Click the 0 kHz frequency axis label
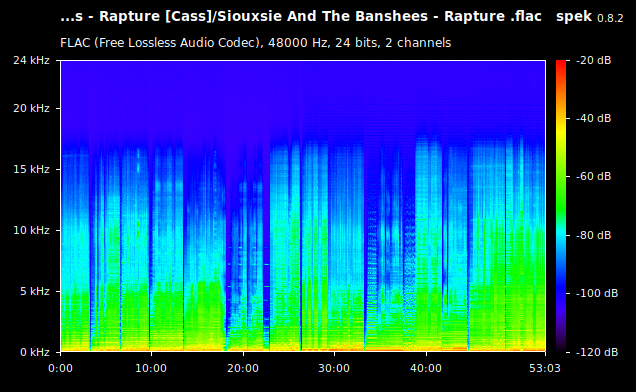This screenshot has height=392, width=636. (35, 352)
